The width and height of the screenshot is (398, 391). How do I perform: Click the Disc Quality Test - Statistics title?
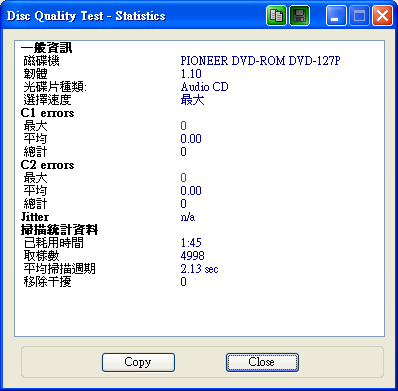[86, 16]
